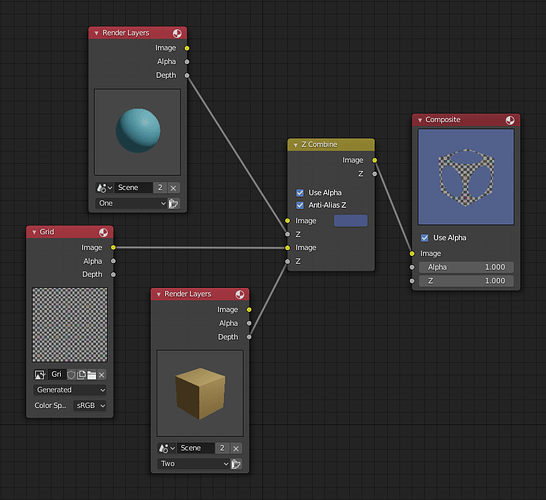Collapse top Render Layers node
546x500 pixels.
(x=96, y=33)
